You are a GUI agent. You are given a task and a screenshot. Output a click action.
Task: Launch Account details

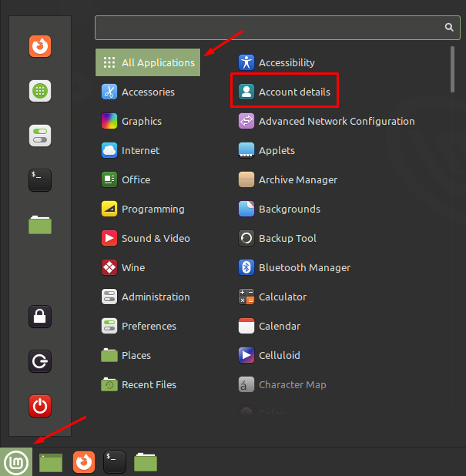(293, 92)
